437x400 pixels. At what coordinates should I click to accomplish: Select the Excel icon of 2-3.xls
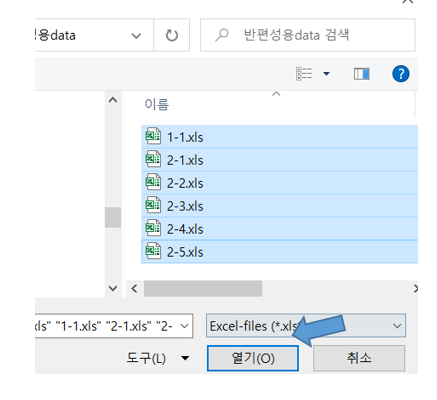coord(153,205)
